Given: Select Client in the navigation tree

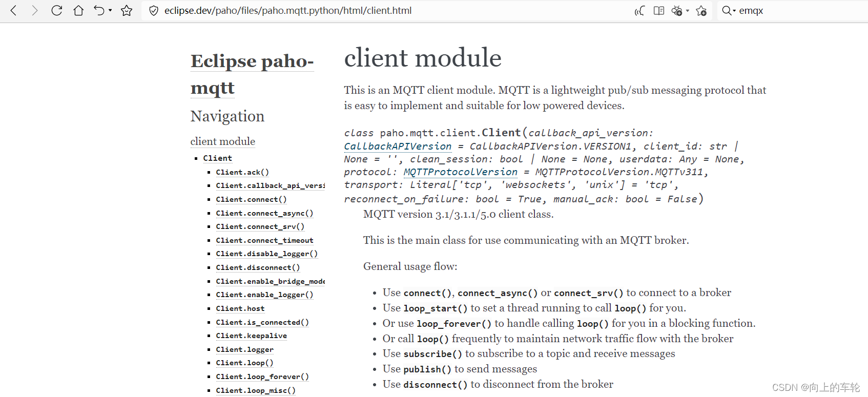Looking at the screenshot, I should pyautogui.click(x=218, y=158).
